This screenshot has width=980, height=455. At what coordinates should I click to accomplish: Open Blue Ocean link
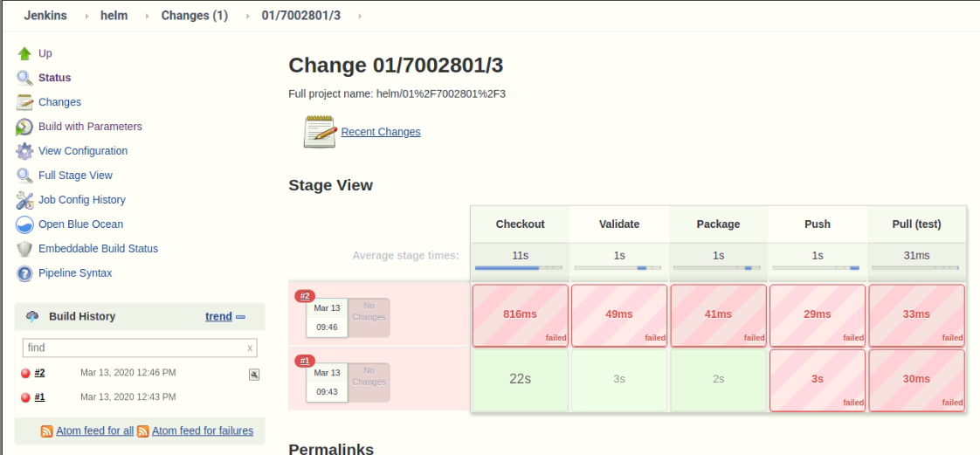(x=80, y=224)
